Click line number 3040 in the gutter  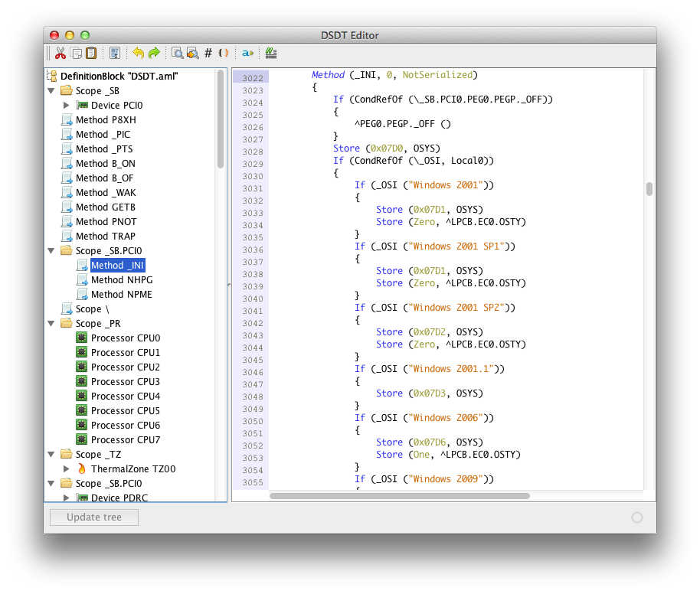(x=252, y=299)
